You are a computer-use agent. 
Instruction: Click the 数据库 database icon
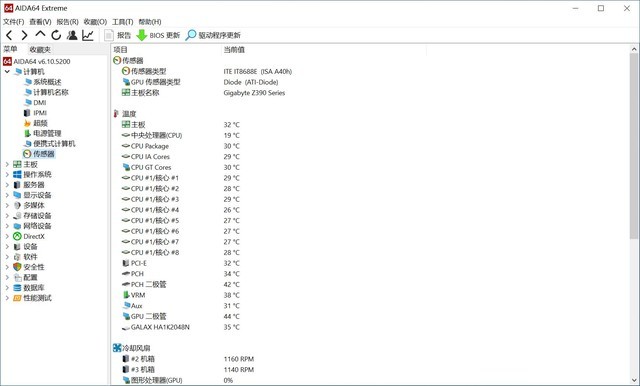[17, 288]
